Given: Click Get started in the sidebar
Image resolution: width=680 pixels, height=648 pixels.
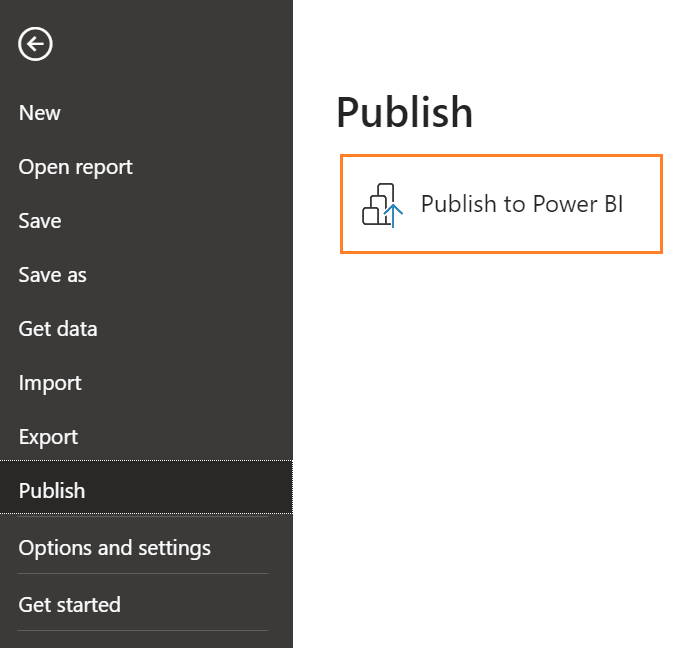Looking at the screenshot, I should [x=69, y=605].
